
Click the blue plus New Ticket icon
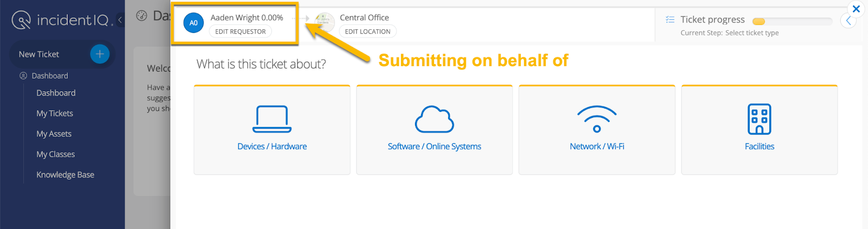tap(100, 54)
